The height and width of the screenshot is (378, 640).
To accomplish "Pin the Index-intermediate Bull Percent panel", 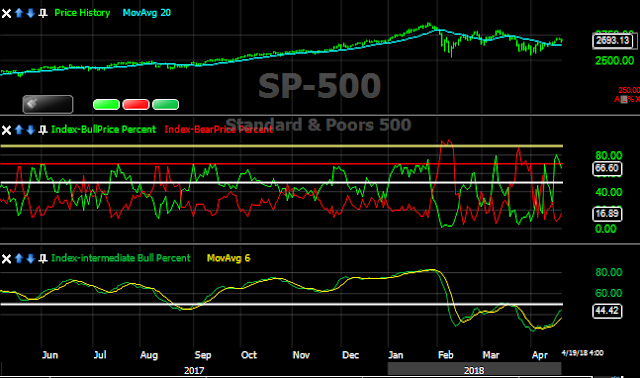I will (x=42, y=259).
